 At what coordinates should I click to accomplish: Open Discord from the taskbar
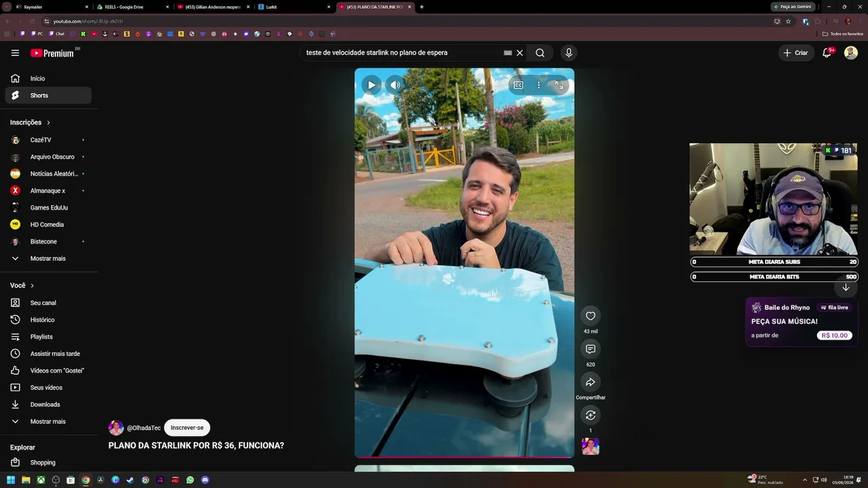tap(205, 480)
